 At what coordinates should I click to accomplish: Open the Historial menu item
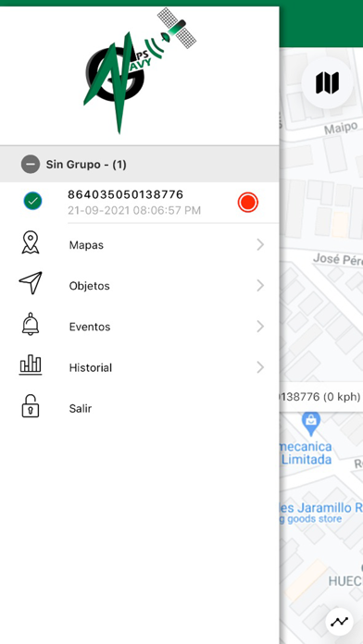pyautogui.click(x=140, y=367)
